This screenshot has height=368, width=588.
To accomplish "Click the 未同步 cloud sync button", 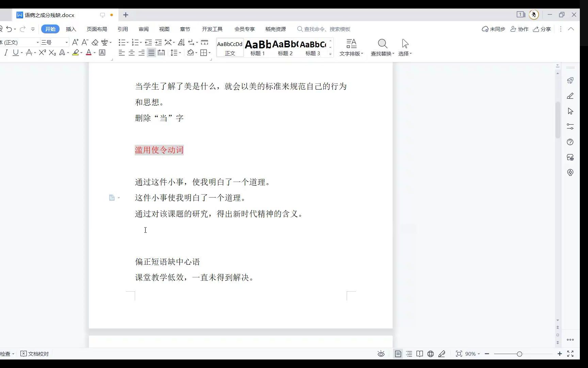I will pos(493,29).
